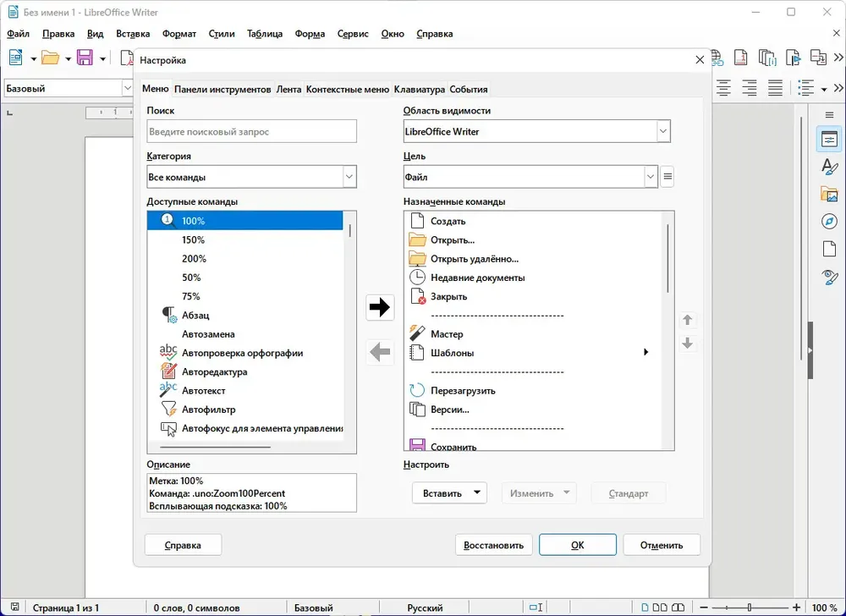The height and width of the screenshot is (616, 846).
Task: Open the Формат menu
Action: [x=179, y=34]
